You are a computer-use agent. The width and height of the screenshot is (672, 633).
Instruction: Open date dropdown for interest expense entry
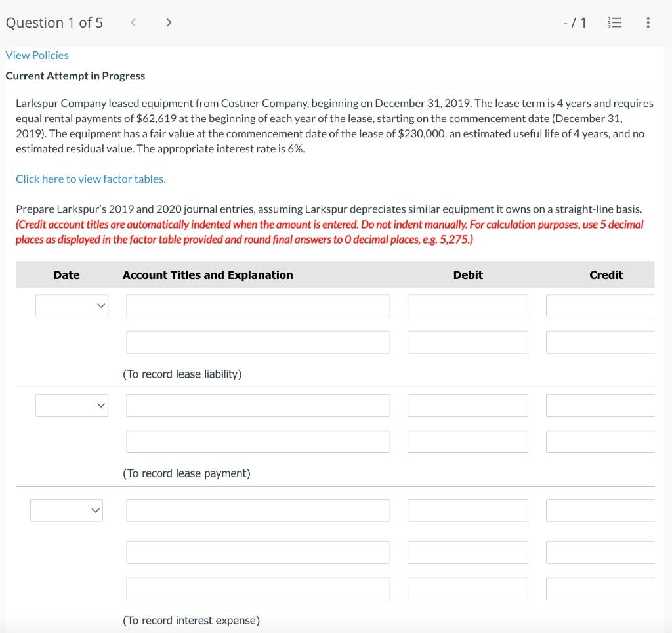(66, 510)
